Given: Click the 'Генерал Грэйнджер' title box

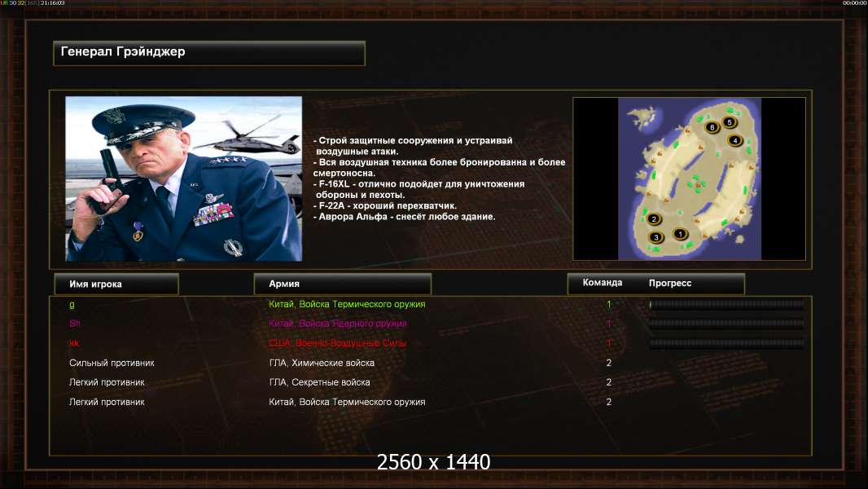Looking at the screenshot, I should [x=209, y=53].
